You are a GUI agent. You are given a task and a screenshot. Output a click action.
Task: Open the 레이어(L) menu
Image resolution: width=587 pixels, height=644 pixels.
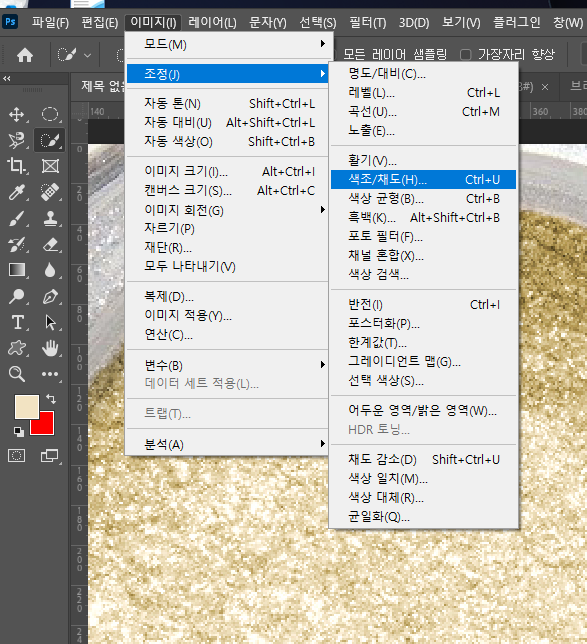tap(212, 22)
